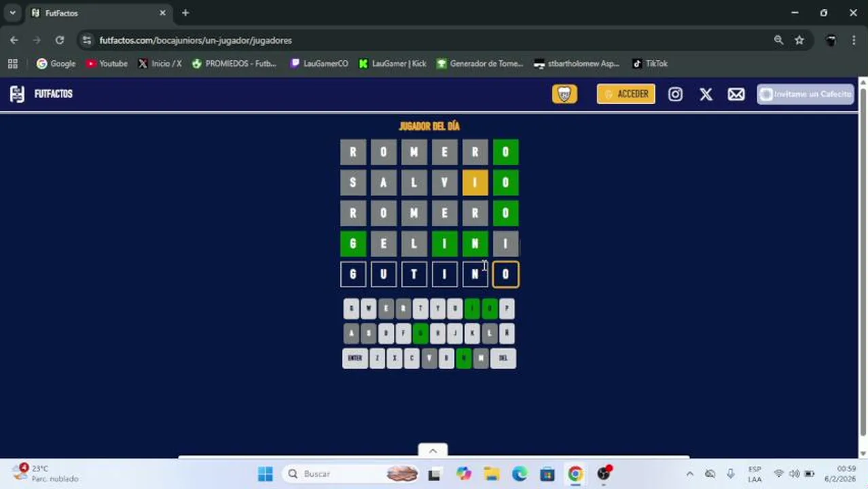Expand the bottom panel chevron arrow
Viewport: 868px width, 489px height.
433,450
